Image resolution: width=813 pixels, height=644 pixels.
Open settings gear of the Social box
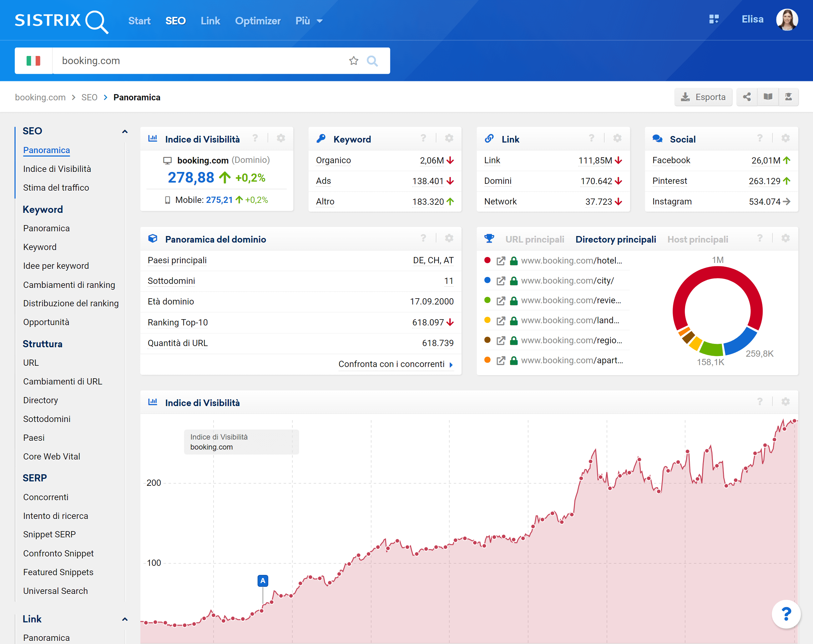coord(785,138)
